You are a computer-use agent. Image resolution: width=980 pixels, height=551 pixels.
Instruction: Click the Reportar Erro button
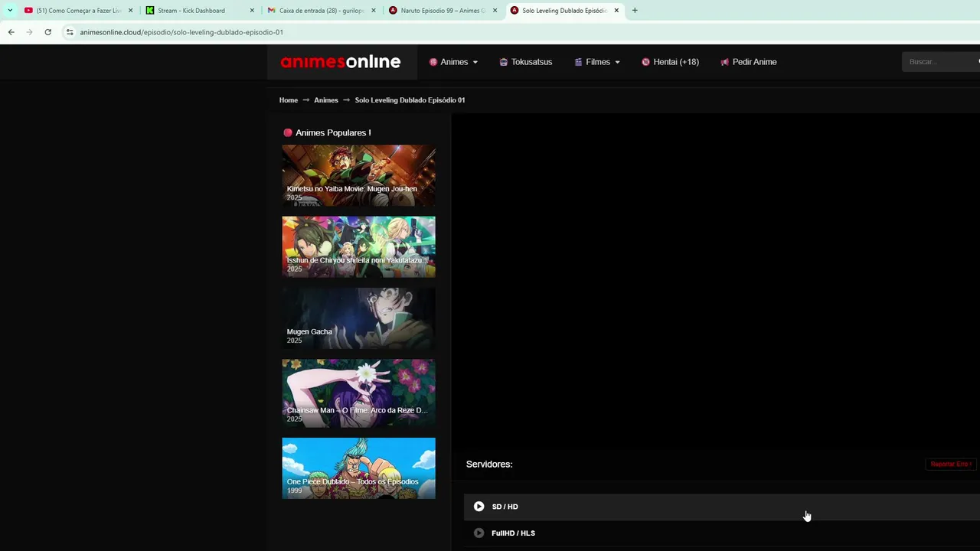point(950,465)
